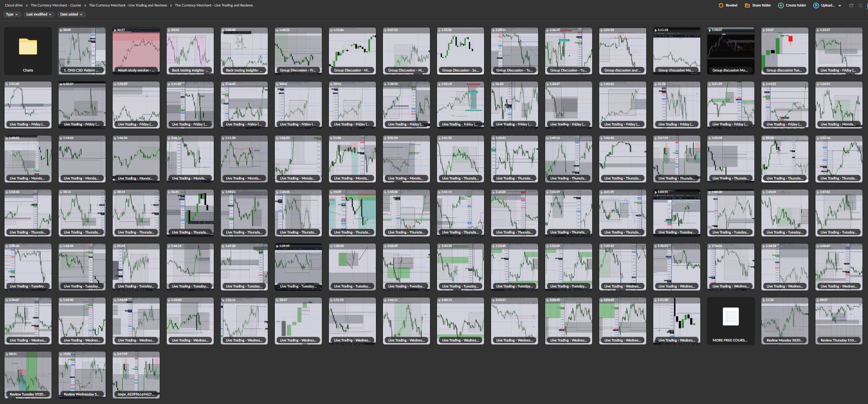Click the Create folder plus icon

point(781,5)
